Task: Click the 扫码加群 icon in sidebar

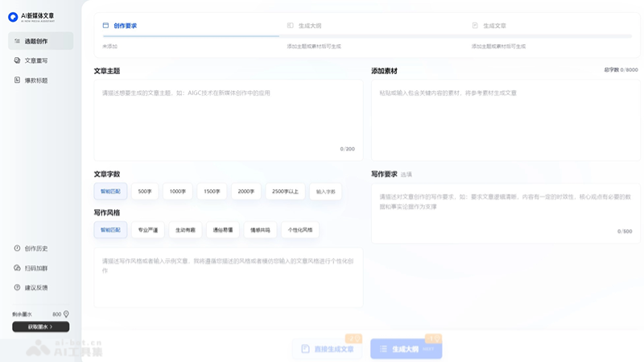Action: click(18, 268)
